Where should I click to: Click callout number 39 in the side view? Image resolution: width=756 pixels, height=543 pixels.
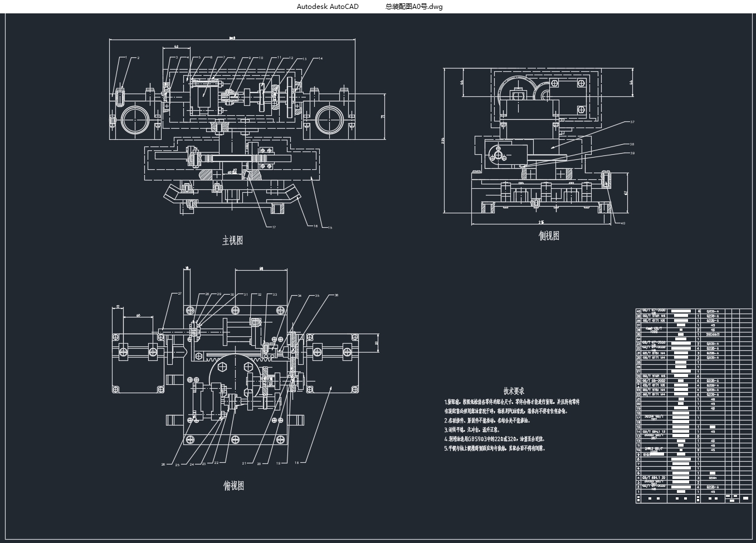tap(632, 153)
